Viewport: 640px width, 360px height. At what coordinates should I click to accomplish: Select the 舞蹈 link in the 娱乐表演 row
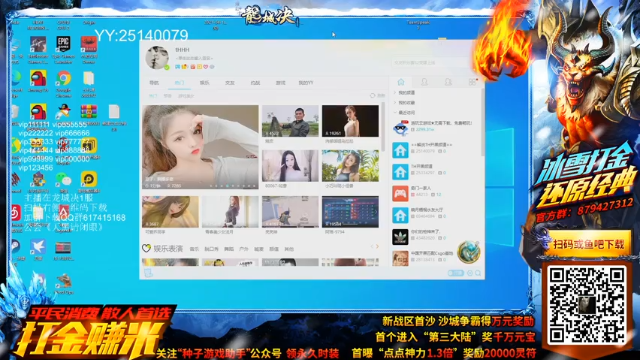pos(229,249)
